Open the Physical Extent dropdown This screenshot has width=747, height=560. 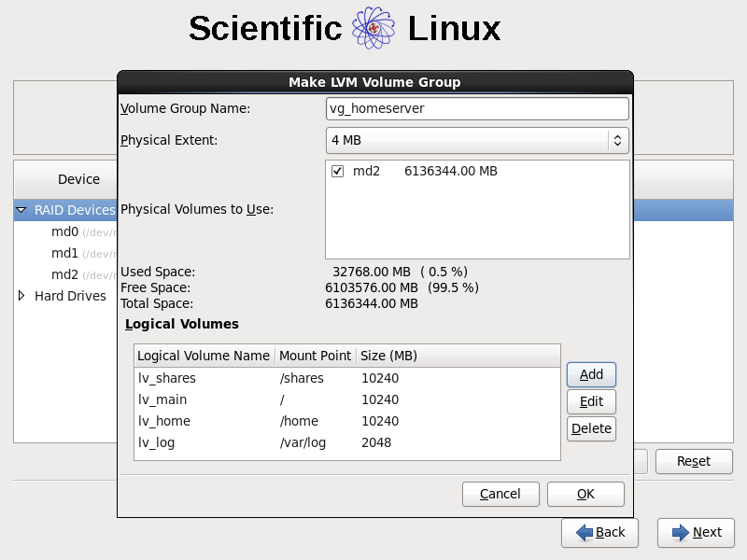(476, 140)
